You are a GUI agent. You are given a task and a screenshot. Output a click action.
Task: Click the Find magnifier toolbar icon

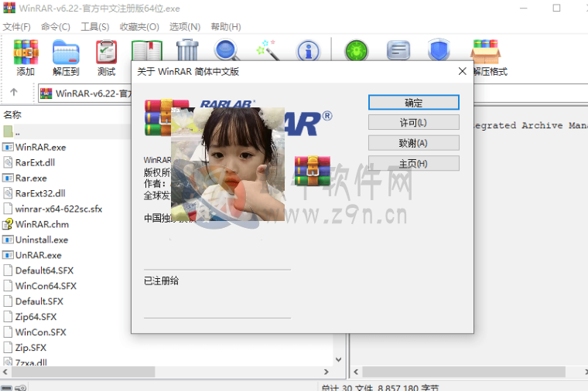click(x=227, y=50)
